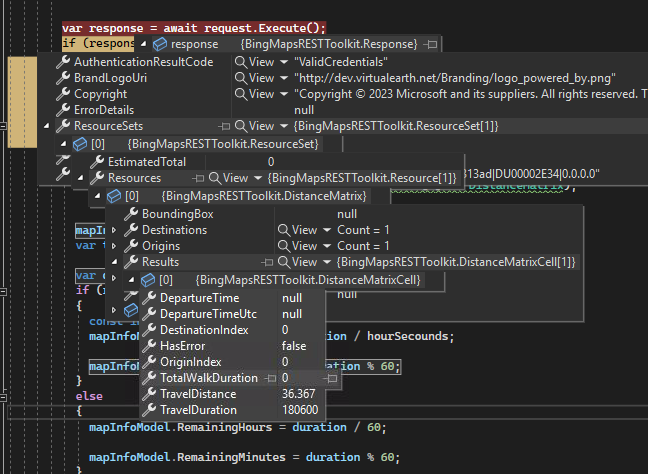Click the wrench icon beside AuthenticationResultCode
The image size is (648, 474).
(63, 62)
